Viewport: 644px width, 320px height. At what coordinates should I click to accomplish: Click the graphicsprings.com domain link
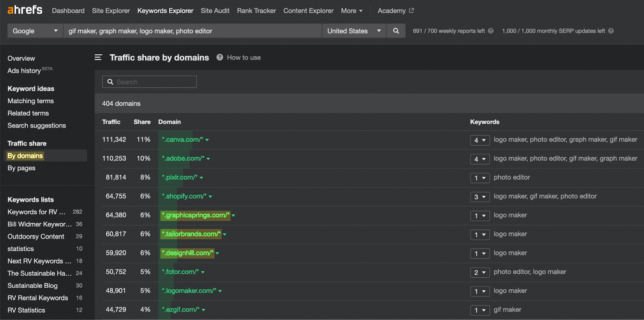click(x=196, y=215)
